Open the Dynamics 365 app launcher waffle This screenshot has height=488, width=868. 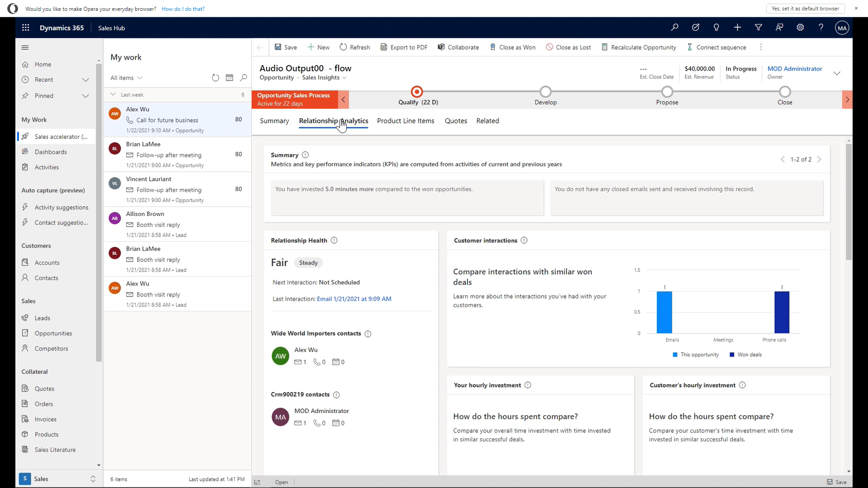[26, 28]
